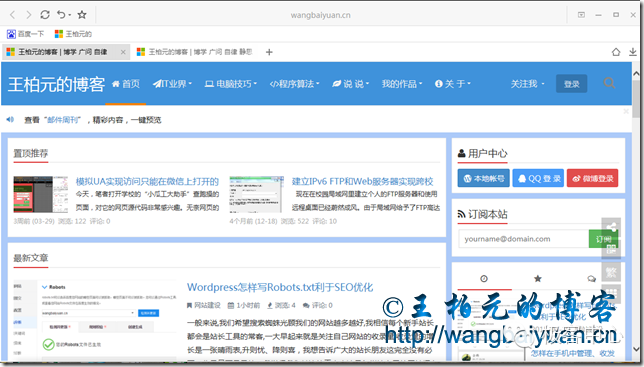Click the speaker announcement icon

tap(10, 119)
